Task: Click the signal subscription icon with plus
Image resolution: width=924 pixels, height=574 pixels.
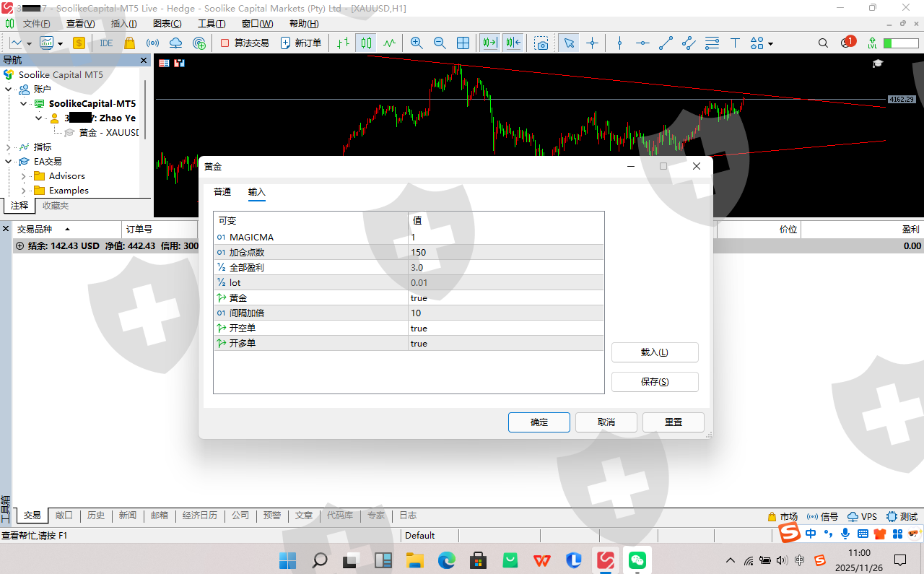Action: (x=199, y=43)
